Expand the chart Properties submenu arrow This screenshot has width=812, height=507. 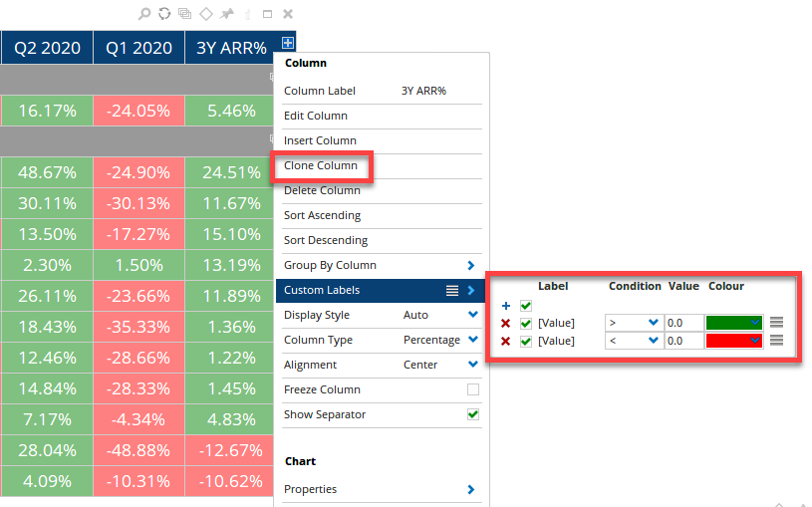470,489
